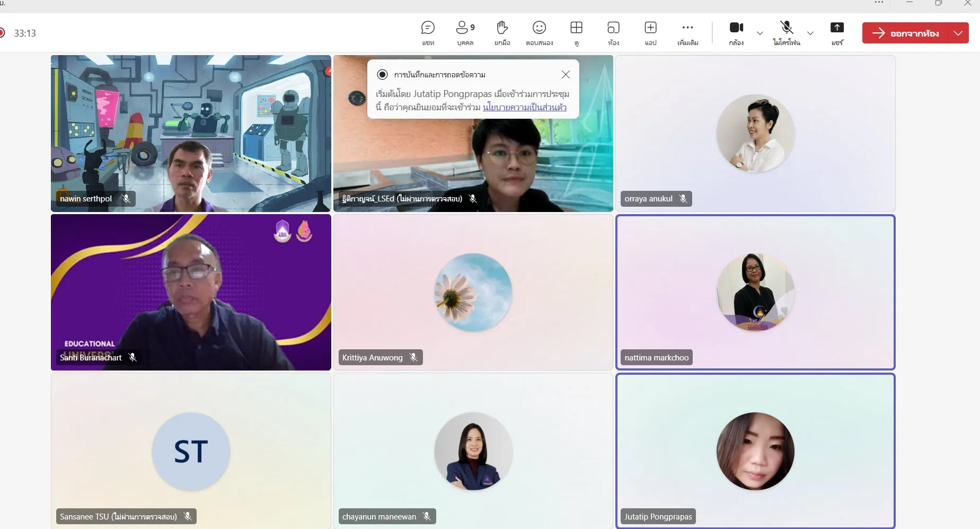Click the Sansanee TSU initials avatar

191,451
